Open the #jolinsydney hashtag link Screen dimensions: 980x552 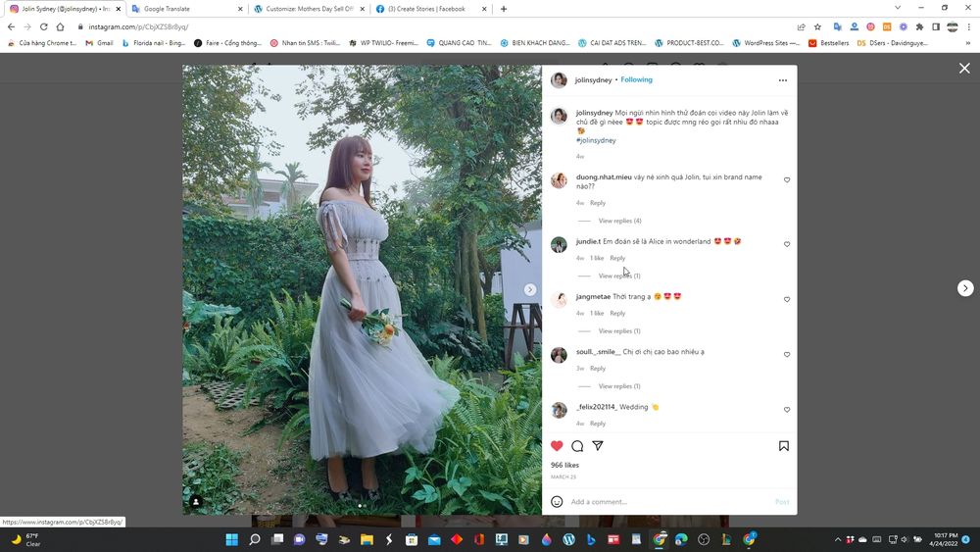point(596,140)
